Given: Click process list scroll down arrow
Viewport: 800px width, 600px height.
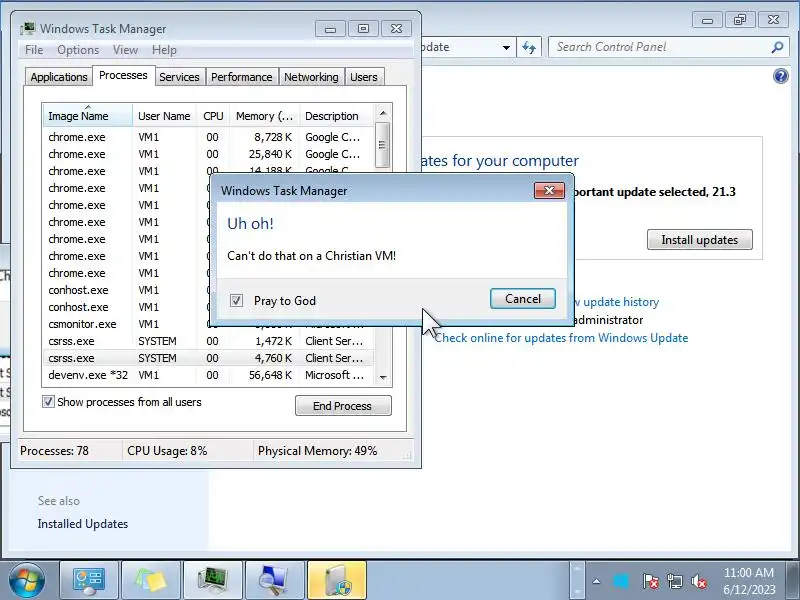Looking at the screenshot, I should pos(383,378).
